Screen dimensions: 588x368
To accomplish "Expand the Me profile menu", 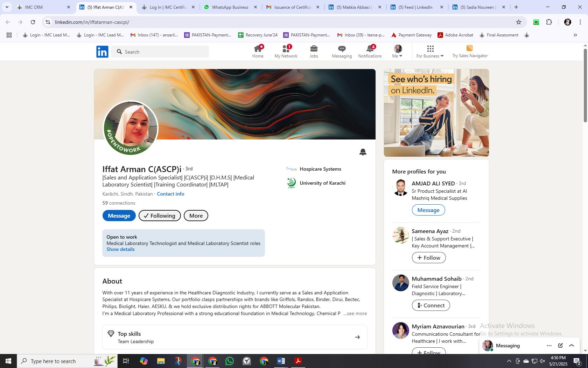I will coord(398,52).
